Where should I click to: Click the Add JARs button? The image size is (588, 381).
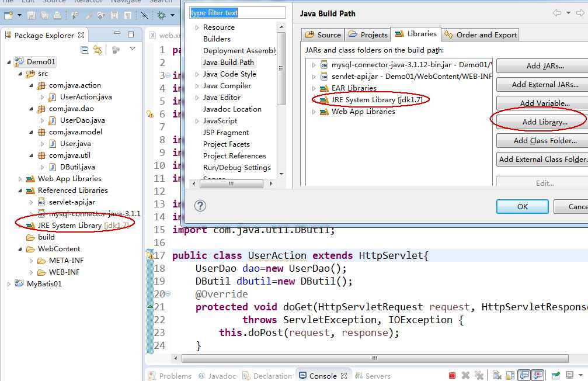(x=545, y=65)
